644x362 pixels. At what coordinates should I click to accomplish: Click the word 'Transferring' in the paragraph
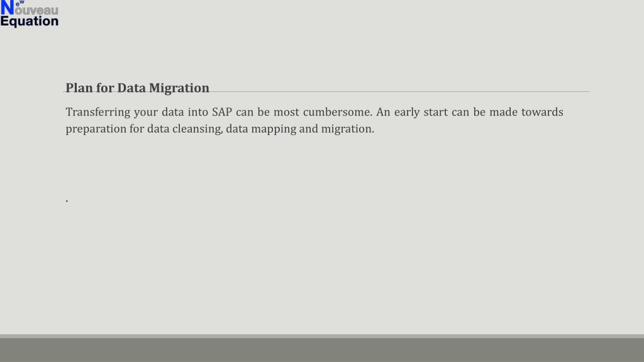(x=97, y=112)
